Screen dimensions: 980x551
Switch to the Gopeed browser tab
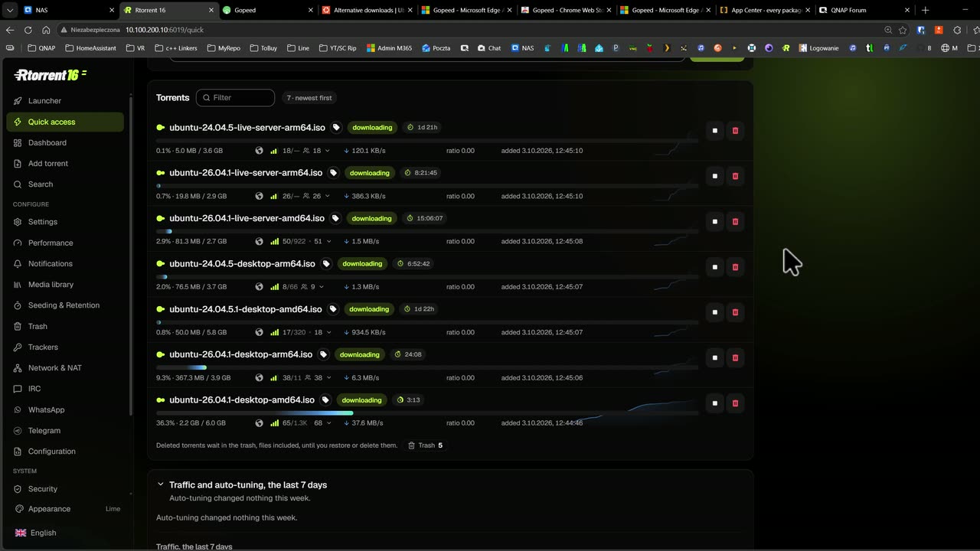(x=267, y=10)
